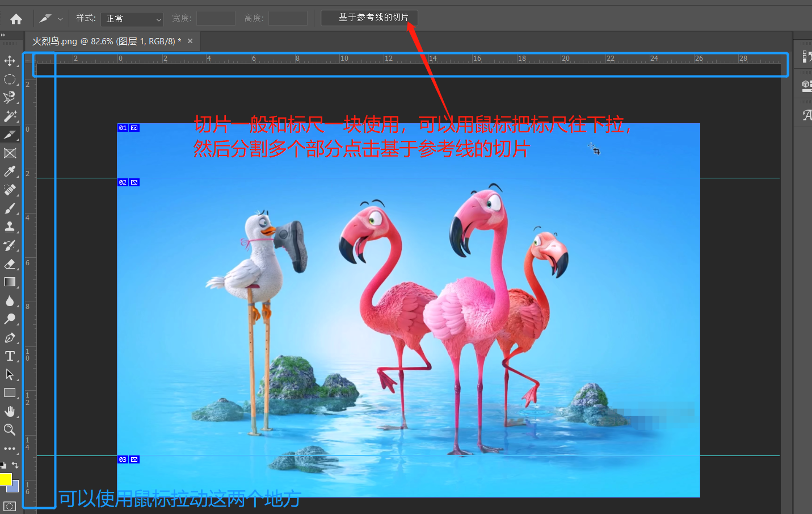Screen dimensions: 812x514
Task: Select the Spot Healing Brush tool
Action: tap(10, 190)
